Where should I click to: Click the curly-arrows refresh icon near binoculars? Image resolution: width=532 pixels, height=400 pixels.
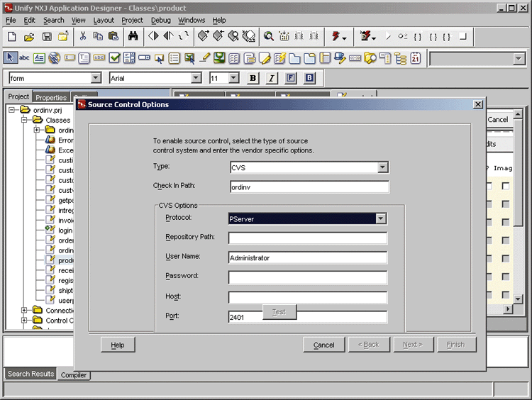[x=184, y=35]
